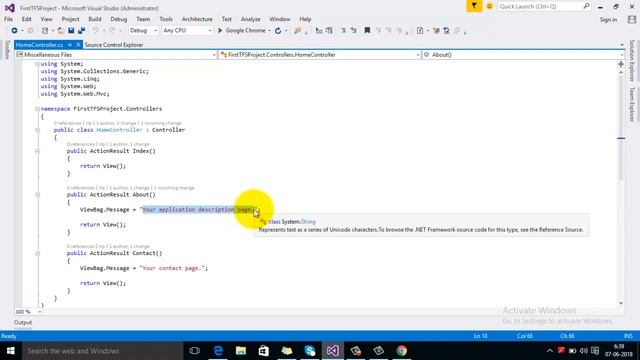Open the Windows Store taskbar icon
The image size is (640, 360).
pyautogui.click(x=264, y=351)
